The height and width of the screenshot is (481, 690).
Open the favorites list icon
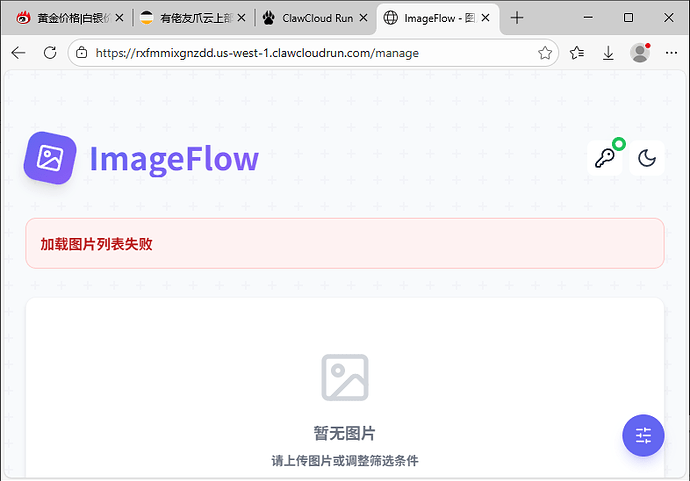click(576, 53)
